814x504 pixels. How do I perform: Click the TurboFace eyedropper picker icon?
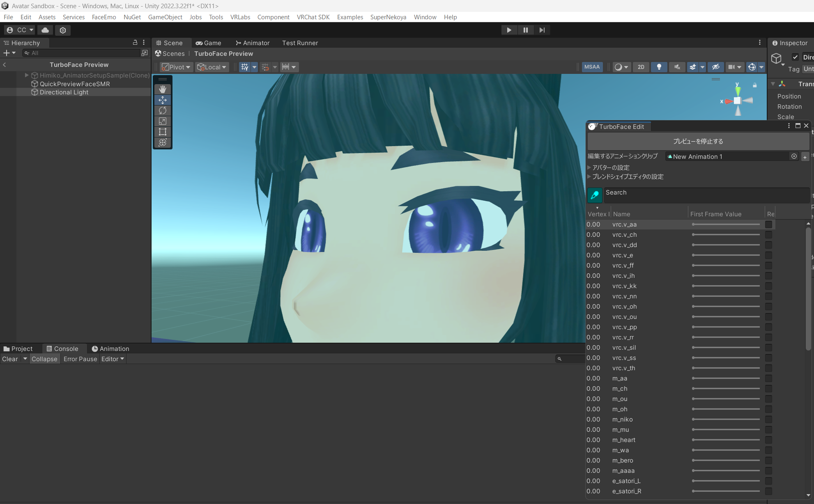595,195
